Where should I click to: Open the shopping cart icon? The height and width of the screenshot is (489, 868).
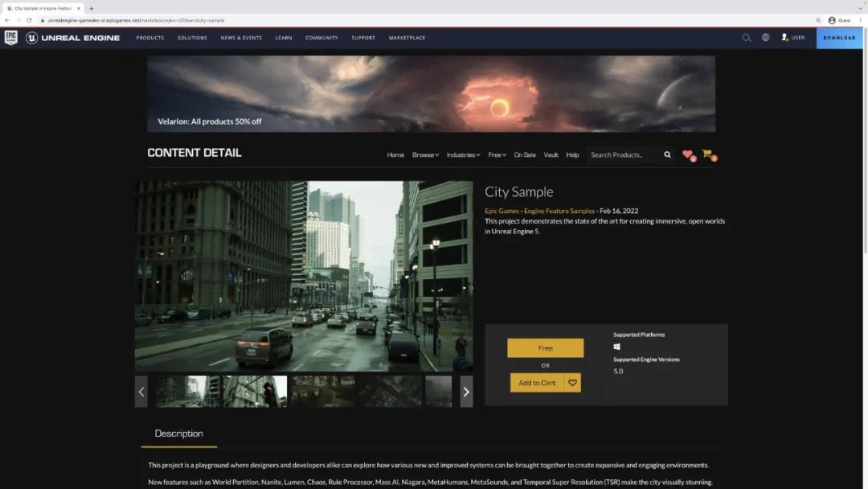coord(707,154)
